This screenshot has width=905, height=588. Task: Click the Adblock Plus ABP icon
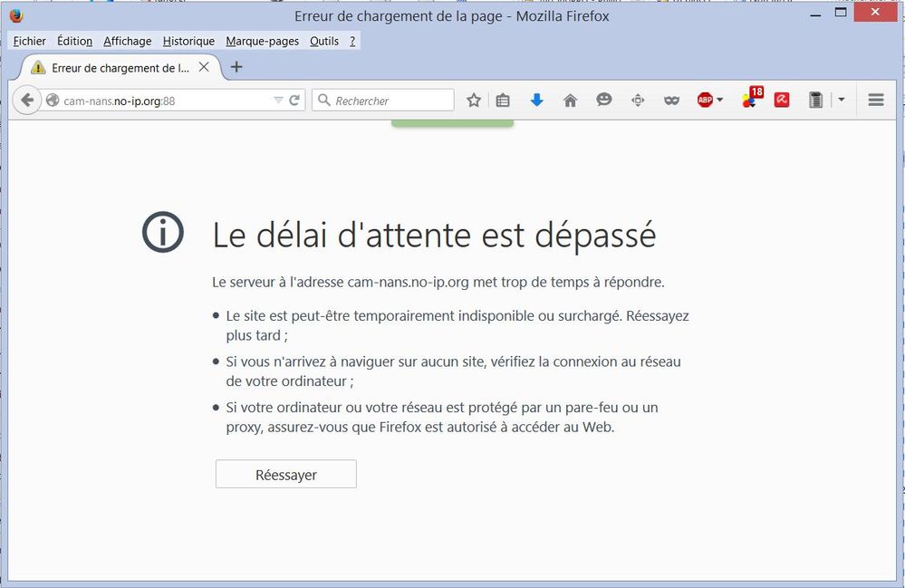click(x=706, y=101)
